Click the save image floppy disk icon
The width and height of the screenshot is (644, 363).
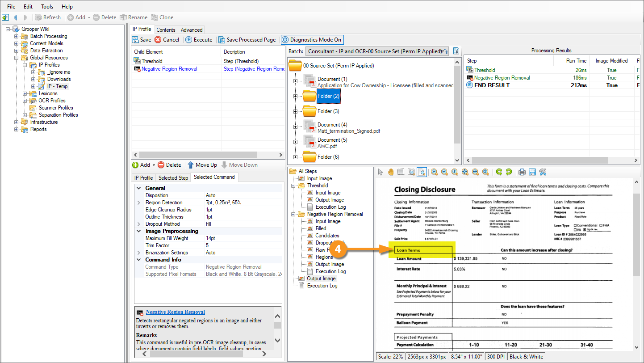tap(532, 172)
